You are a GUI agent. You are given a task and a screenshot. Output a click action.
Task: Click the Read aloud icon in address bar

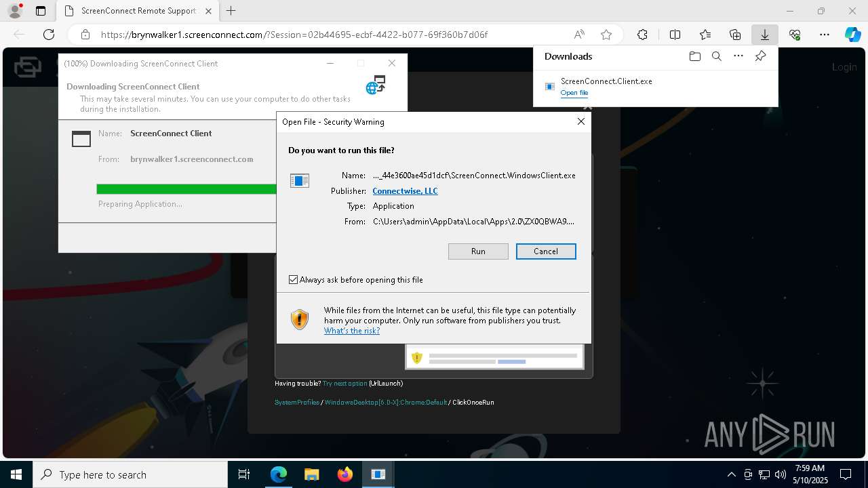pyautogui.click(x=579, y=35)
